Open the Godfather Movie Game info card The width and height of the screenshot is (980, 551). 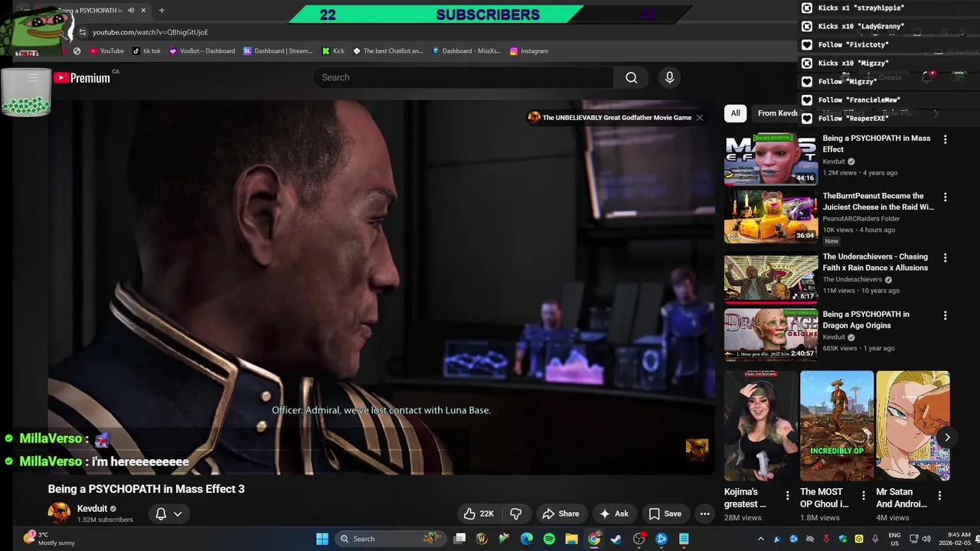click(x=610, y=117)
